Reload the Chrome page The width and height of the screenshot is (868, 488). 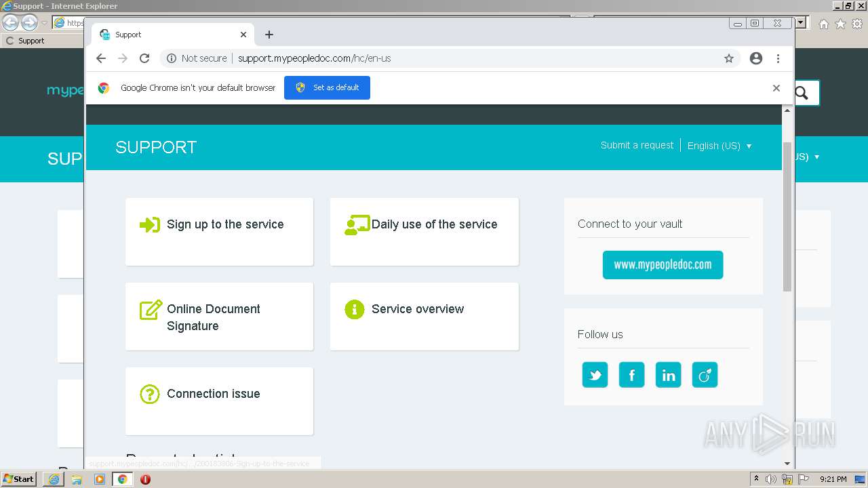(144, 58)
